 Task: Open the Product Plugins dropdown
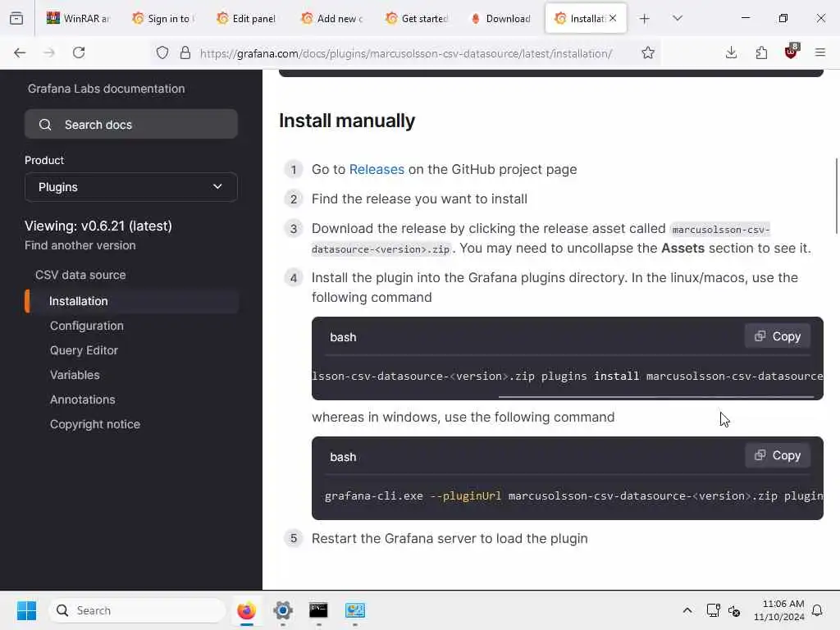pos(131,187)
